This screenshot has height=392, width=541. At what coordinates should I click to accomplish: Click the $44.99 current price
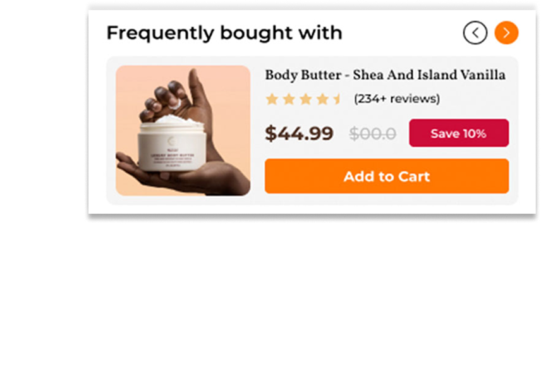(x=299, y=133)
